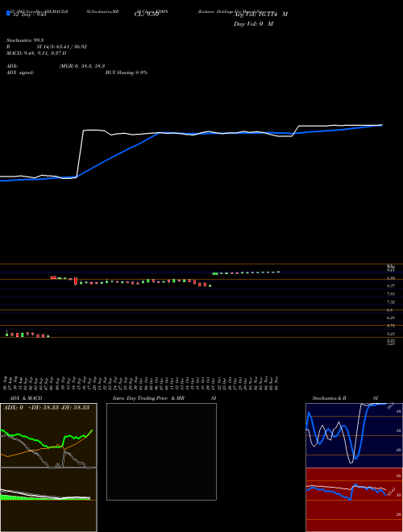The width and height of the screenshot is (403, 532).
Task: Click the 'BUY Slowing @ 0%' signal text
Action: point(127,73)
